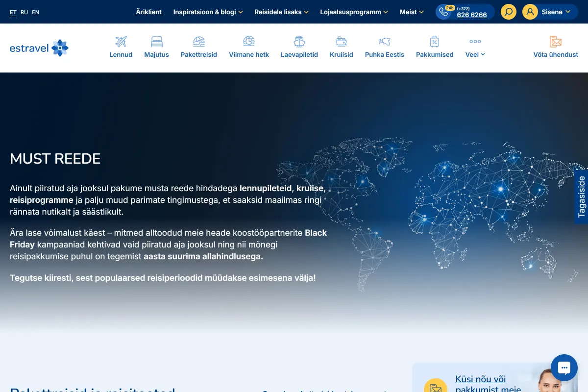Open the Võta ühendust text link
Viewport: 588px width, 392px height.
tap(556, 54)
